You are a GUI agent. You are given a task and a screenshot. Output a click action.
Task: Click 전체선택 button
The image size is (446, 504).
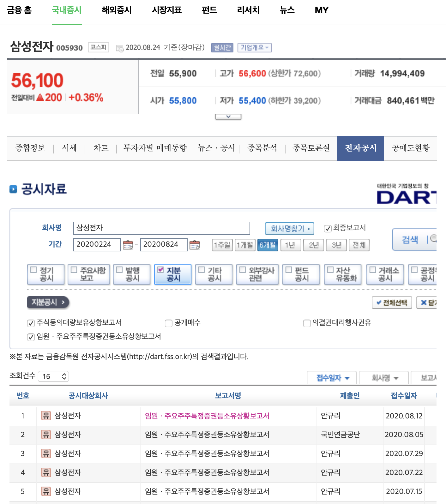point(392,303)
